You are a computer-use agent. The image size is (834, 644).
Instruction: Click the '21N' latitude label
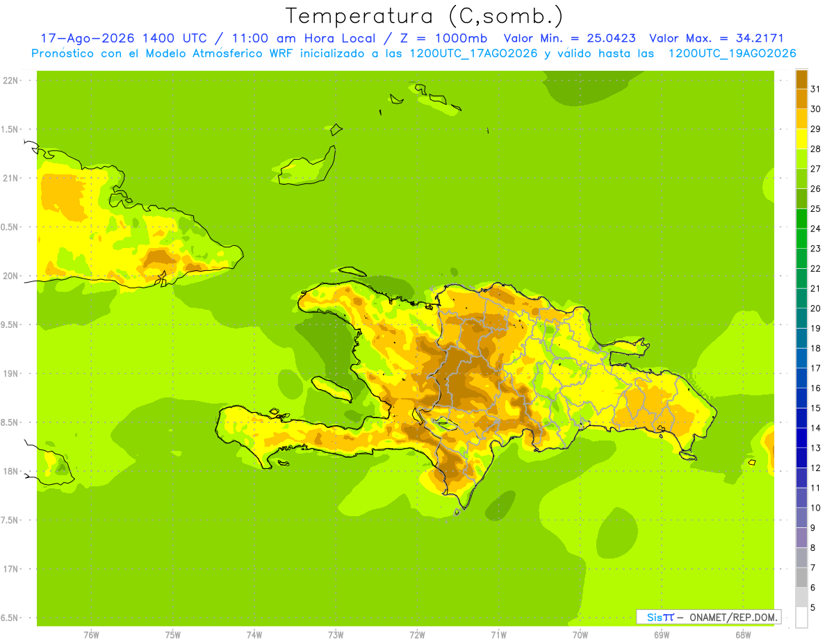pyautogui.click(x=10, y=178)
